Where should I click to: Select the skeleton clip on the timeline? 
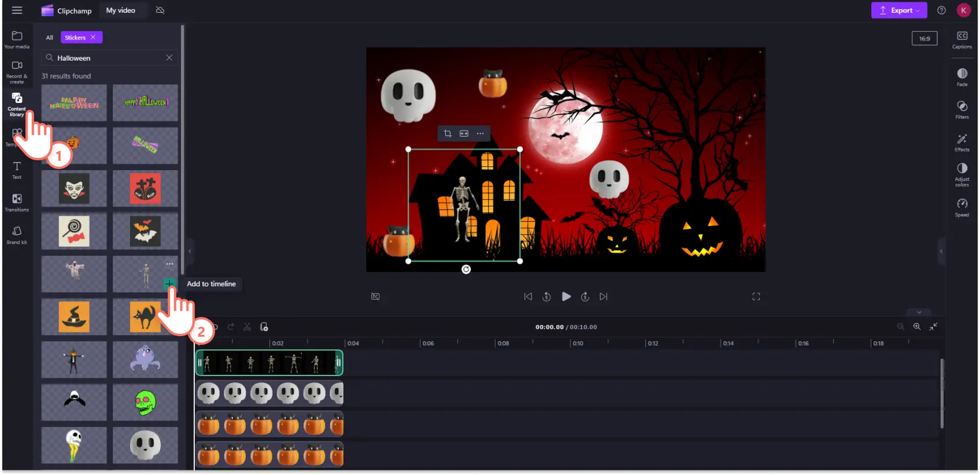coord(269,363)
